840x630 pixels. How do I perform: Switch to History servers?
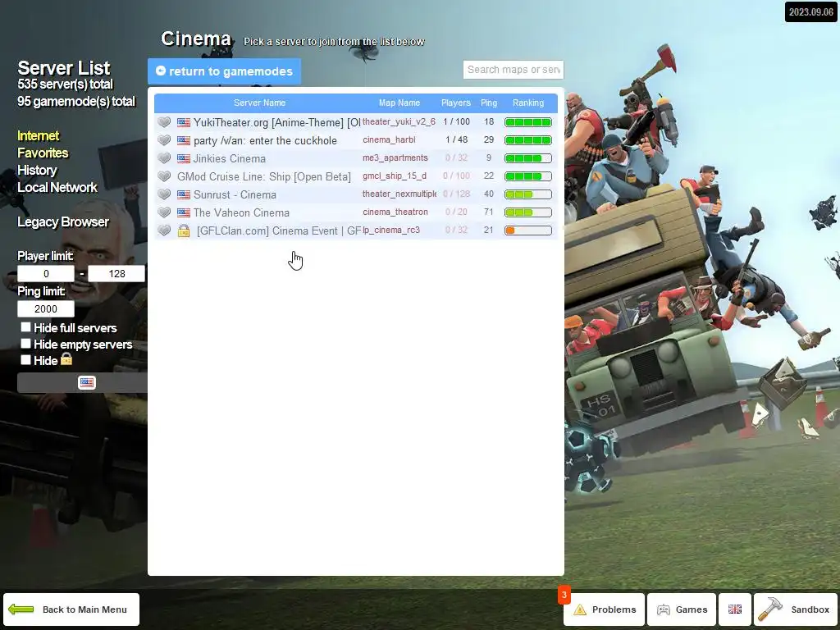pyautogui.click(x=37, y=171)
